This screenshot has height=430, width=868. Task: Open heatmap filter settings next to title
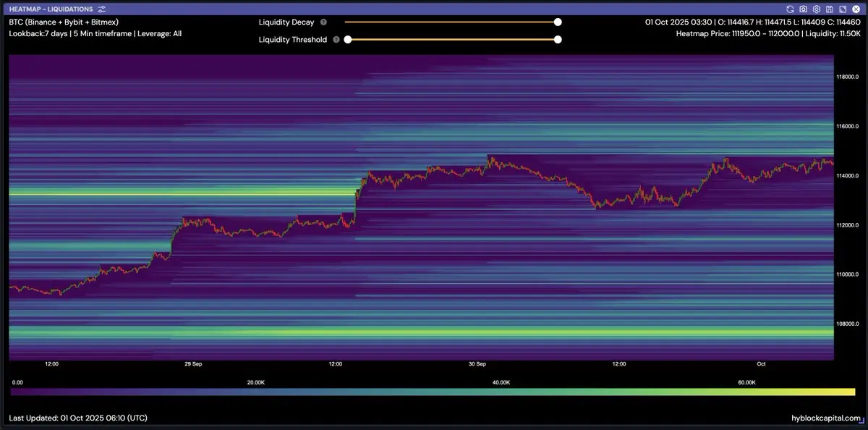[x=101, y=9]
